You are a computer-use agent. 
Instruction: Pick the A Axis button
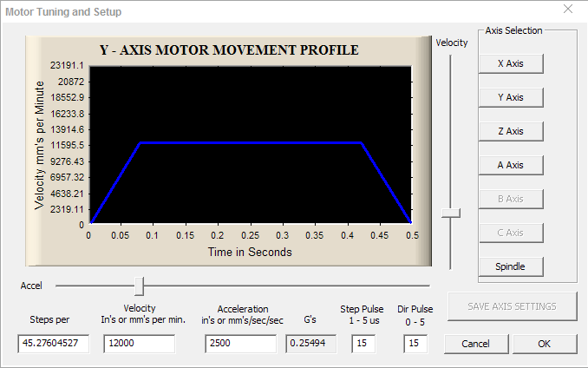pyautogui.click(x=511, y=165)
